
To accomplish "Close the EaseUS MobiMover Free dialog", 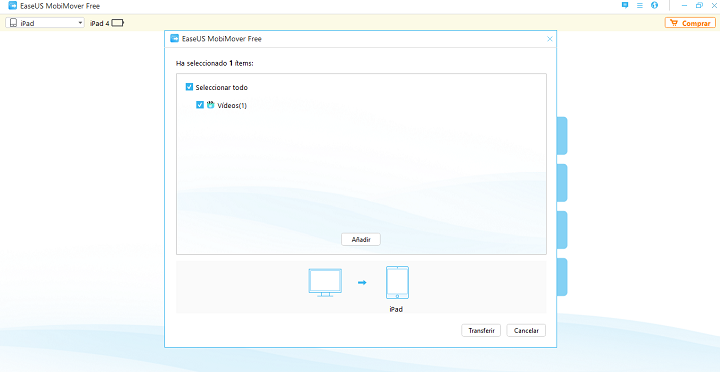I will click(550, 39).
